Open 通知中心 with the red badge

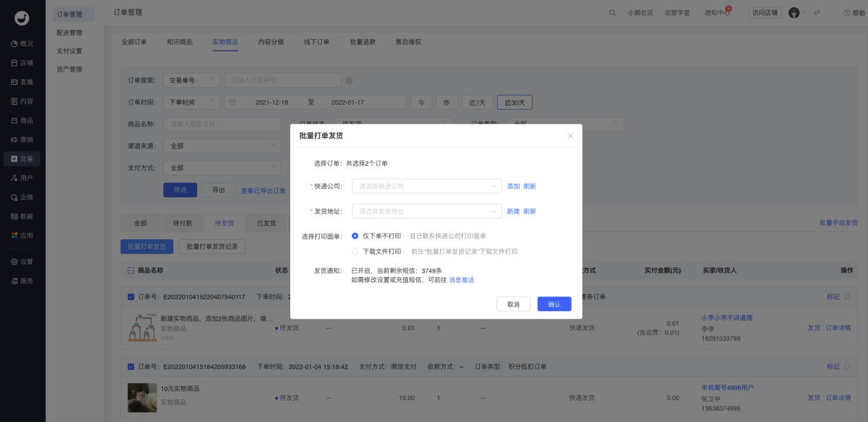(x=718, y=12)
